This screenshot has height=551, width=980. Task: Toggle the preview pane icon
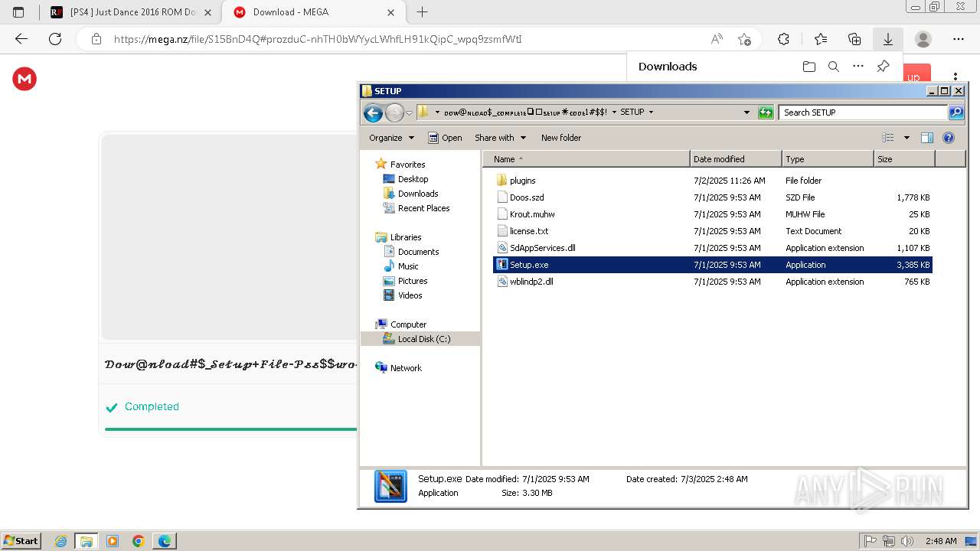927,138
